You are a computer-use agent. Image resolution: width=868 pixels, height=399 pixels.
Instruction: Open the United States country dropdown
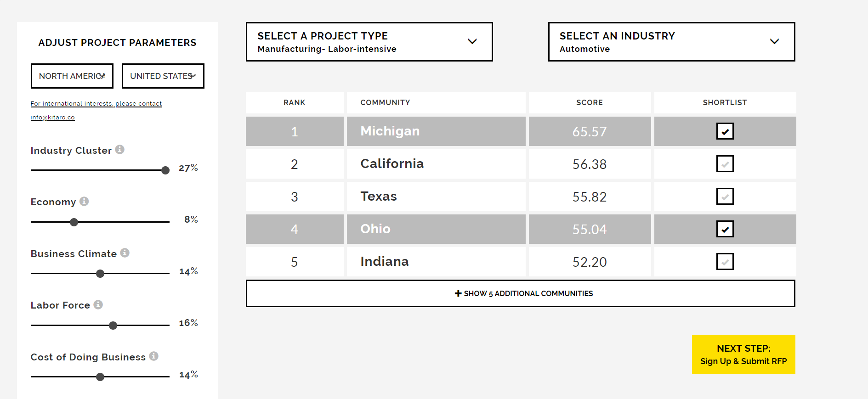(x=163, y=76)
